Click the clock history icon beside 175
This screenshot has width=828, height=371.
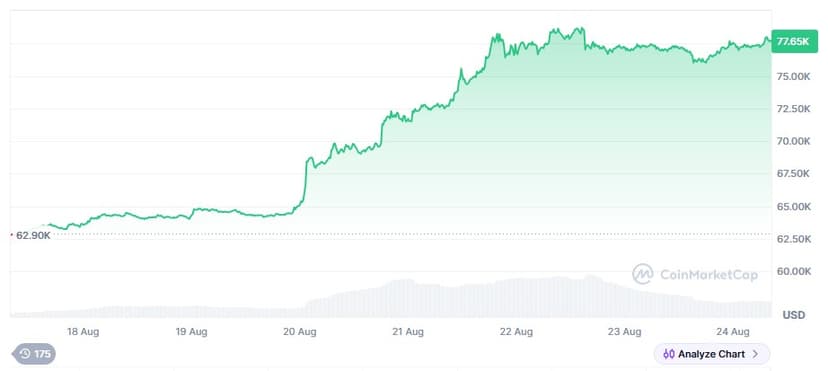(x=24, y=354)
